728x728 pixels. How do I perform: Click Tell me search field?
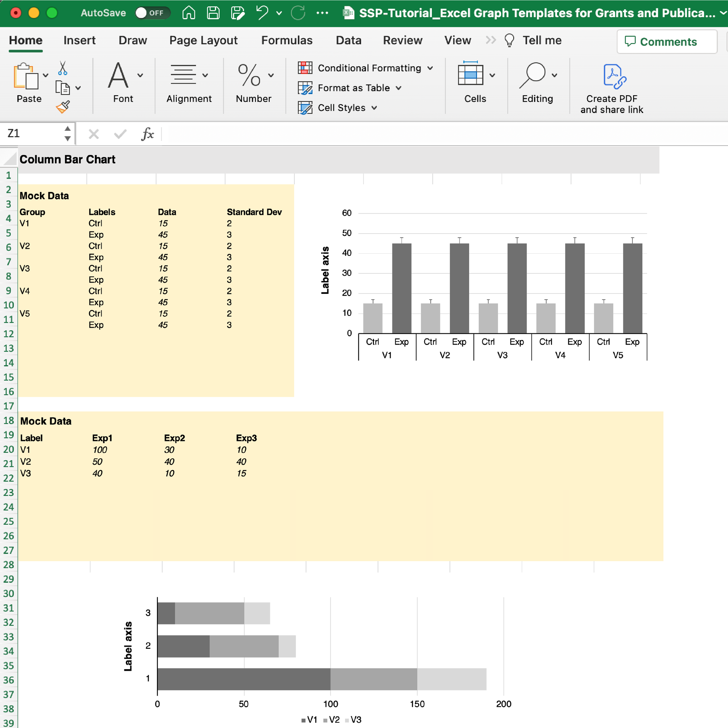tap(541, 40)
